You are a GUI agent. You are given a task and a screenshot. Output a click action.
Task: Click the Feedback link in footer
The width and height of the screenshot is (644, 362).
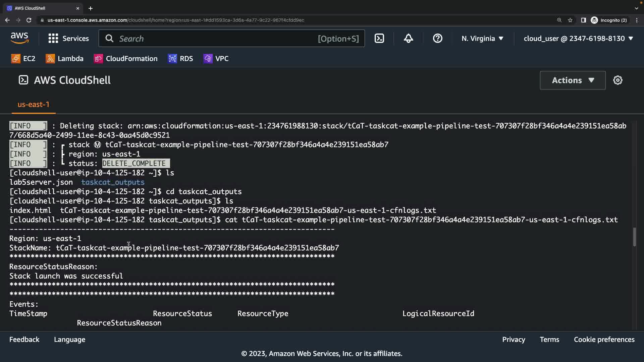coord(24,340)
